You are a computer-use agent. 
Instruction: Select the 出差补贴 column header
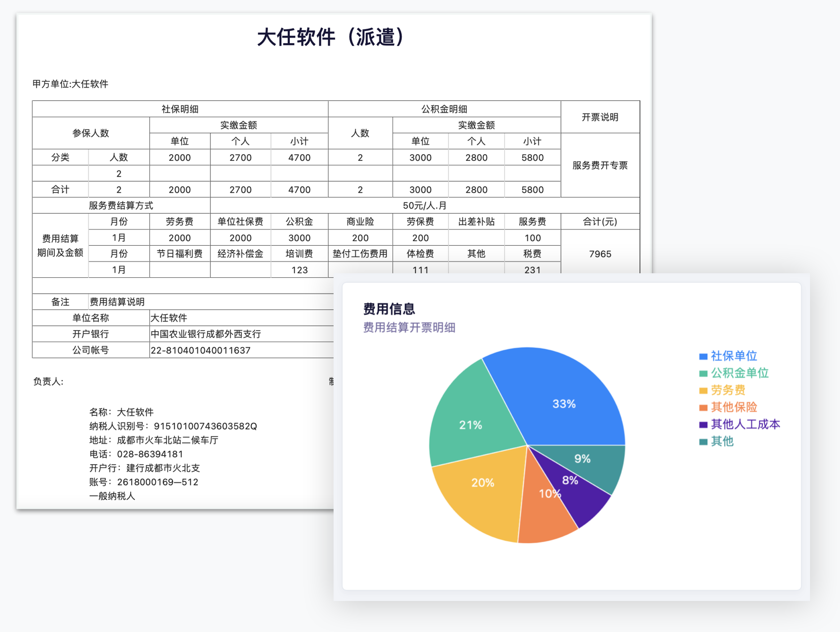[x=476, y=221]
